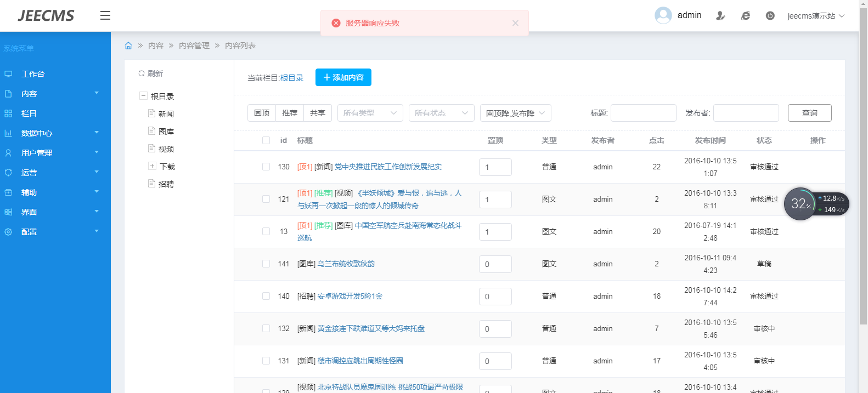Image resolution: width=868 pixels, height=393 pixels.
Task: Select the checkbox for row id 141
Action: pyautogui.click(x=266, y=264)
